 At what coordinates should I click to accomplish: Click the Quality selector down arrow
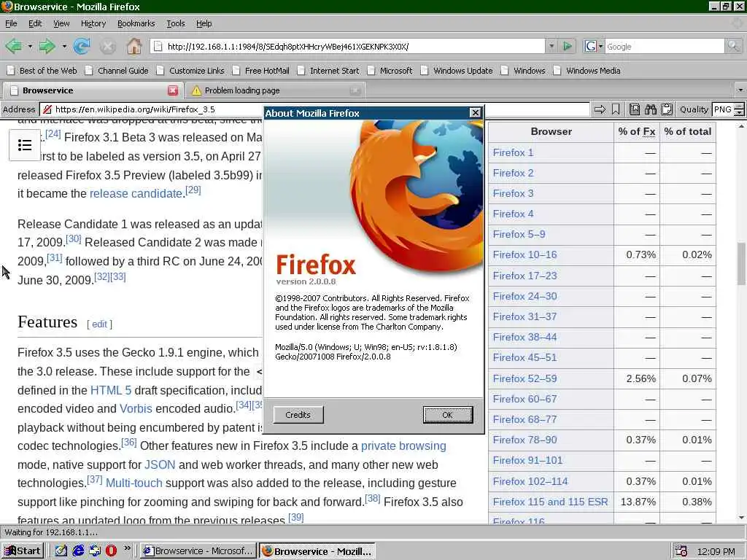point(739,113)
